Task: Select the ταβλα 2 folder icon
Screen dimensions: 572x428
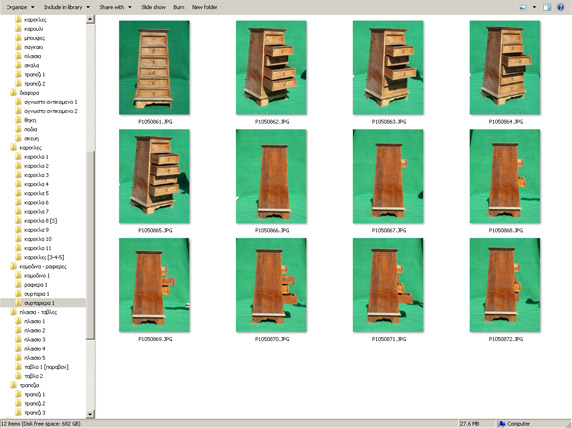Action: point(18,376)
